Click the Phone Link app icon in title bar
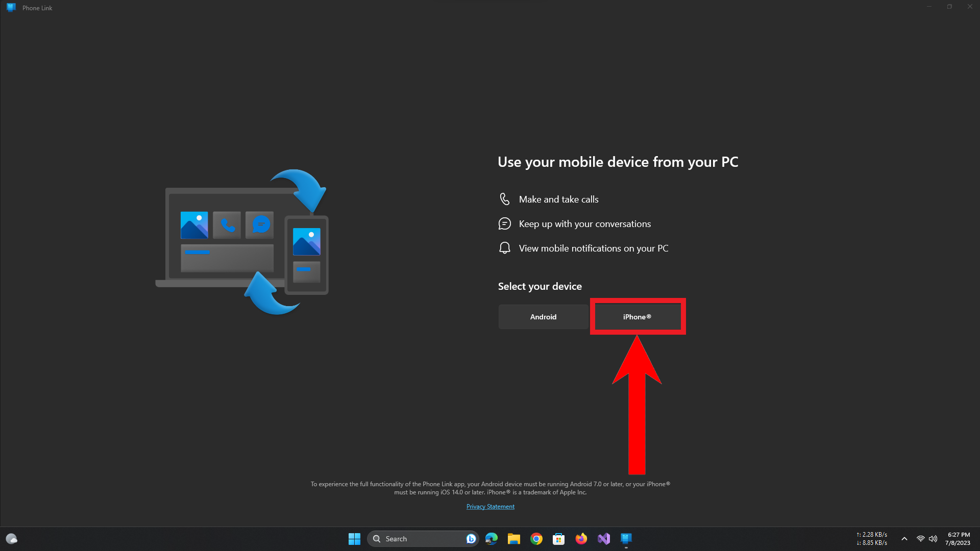The width and height of the screenshot is (980, 551). pos(11,8)
